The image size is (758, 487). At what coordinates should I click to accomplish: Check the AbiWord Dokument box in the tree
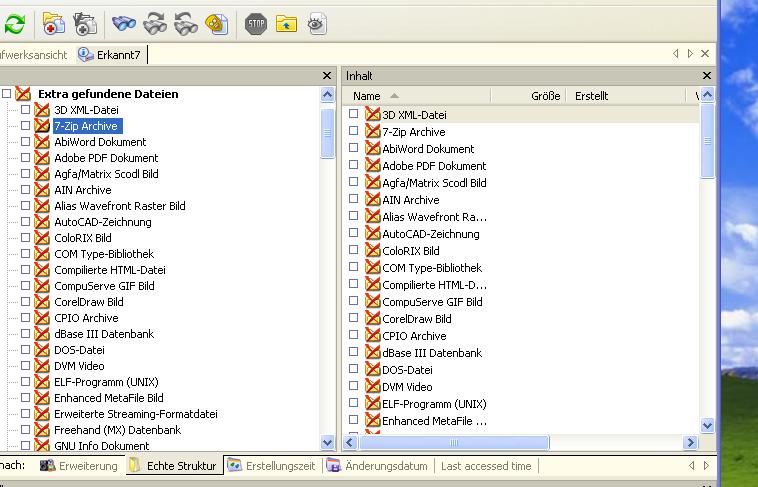(x=26, y=142)
